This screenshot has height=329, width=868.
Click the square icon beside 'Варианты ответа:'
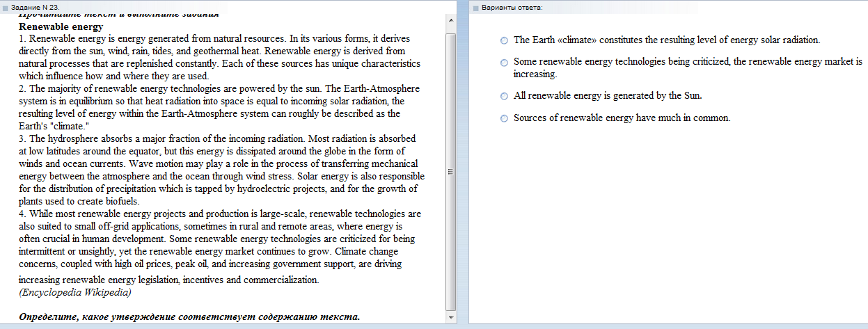pos(475,8)
